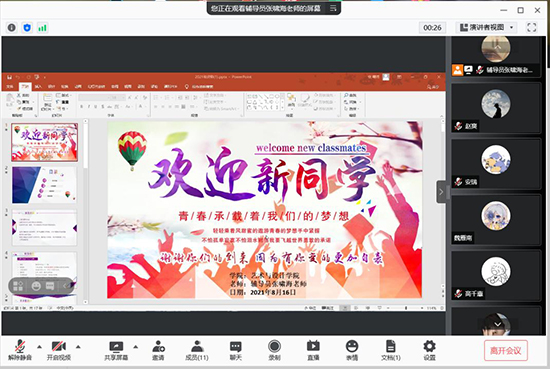Check the green network signal icon

pos(42,27)
